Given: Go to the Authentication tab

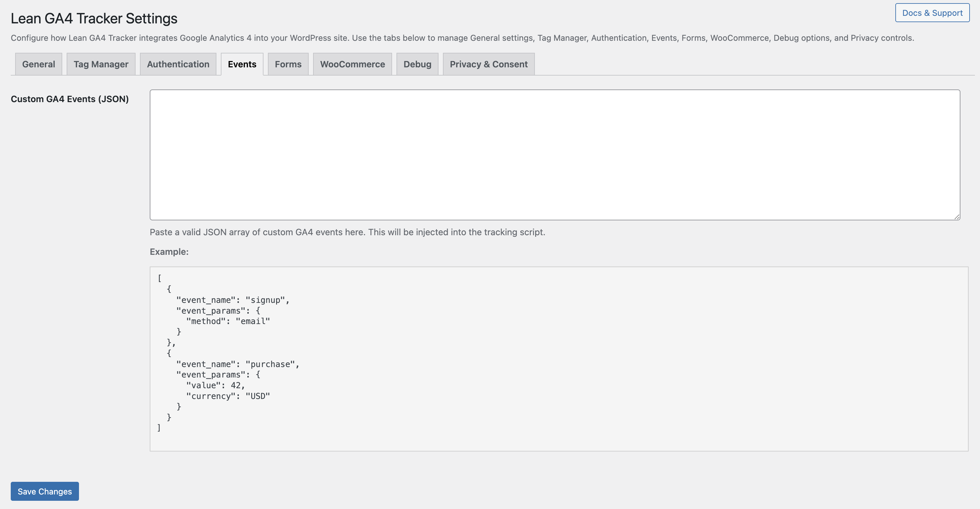Looking at the screenshot, I should (178, 64).
